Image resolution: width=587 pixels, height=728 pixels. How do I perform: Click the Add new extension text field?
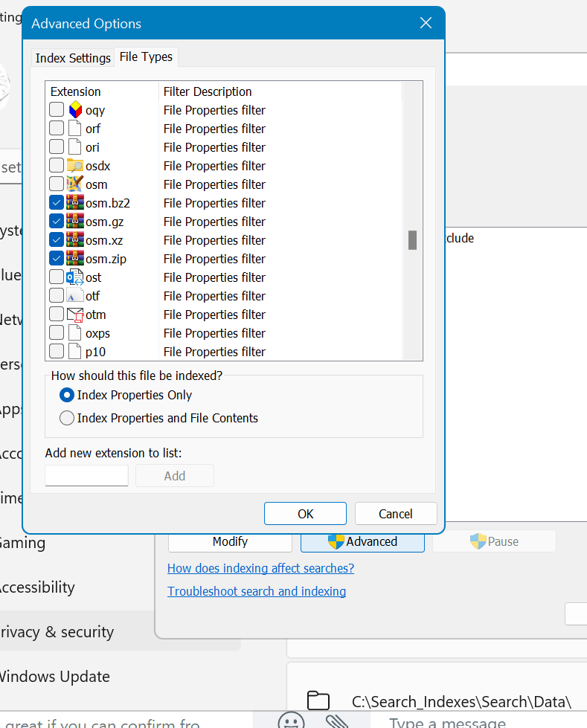click(86, 475)
